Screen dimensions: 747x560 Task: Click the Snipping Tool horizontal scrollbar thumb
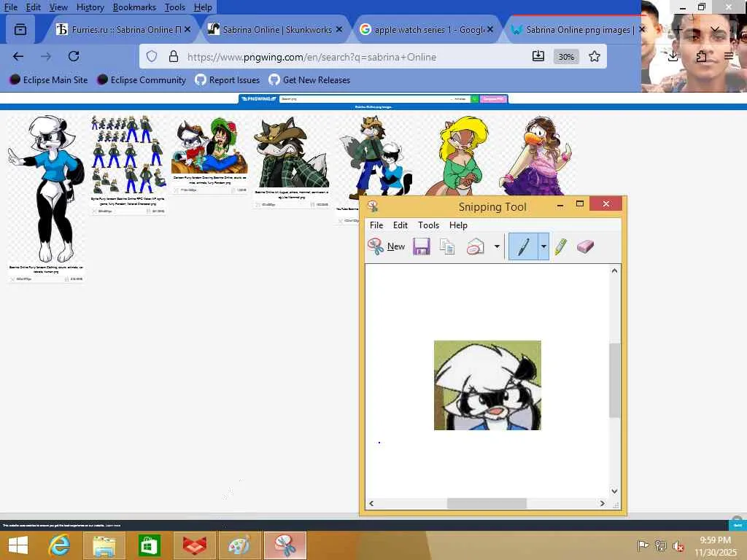click(x=487, y=503)
